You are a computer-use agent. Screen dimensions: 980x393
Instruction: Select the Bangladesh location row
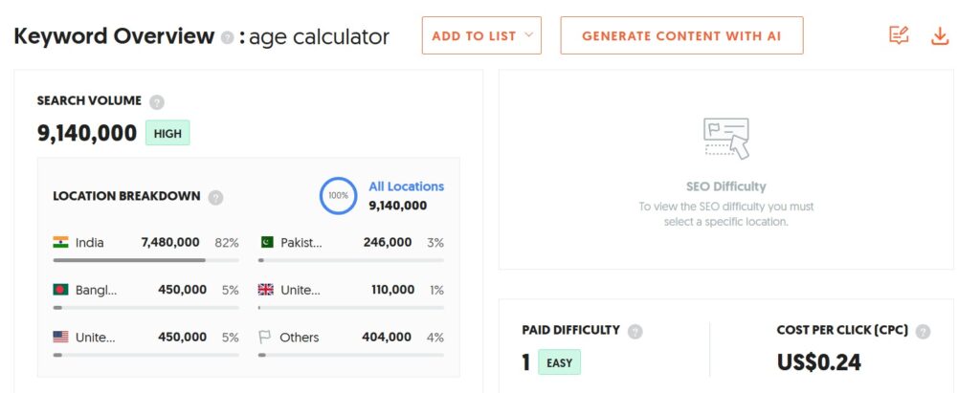pos(145,290)
